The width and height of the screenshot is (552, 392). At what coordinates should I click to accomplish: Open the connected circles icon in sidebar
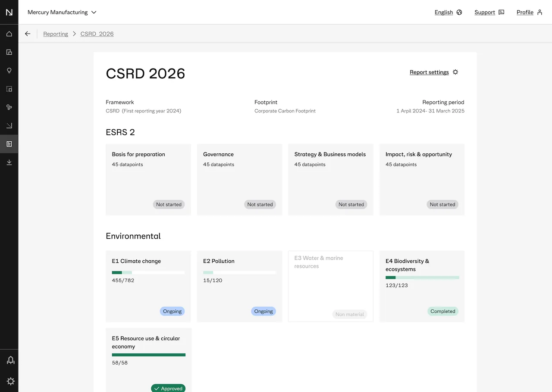(x=9, y=107)
